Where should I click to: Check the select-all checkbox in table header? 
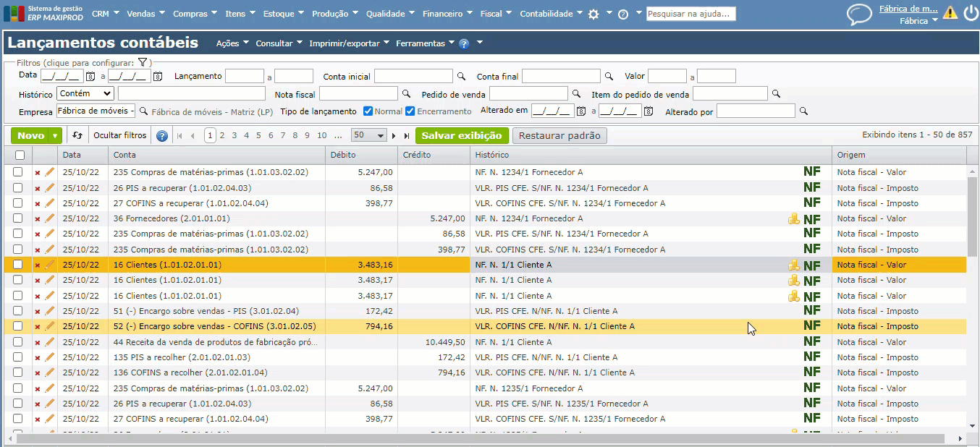[x=20, y=155]
